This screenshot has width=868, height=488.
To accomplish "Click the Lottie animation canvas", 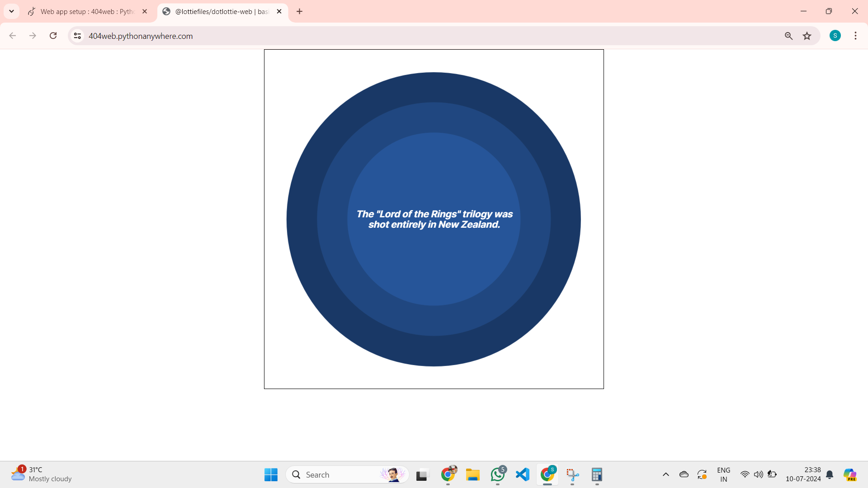I will [x=434, y=219].
